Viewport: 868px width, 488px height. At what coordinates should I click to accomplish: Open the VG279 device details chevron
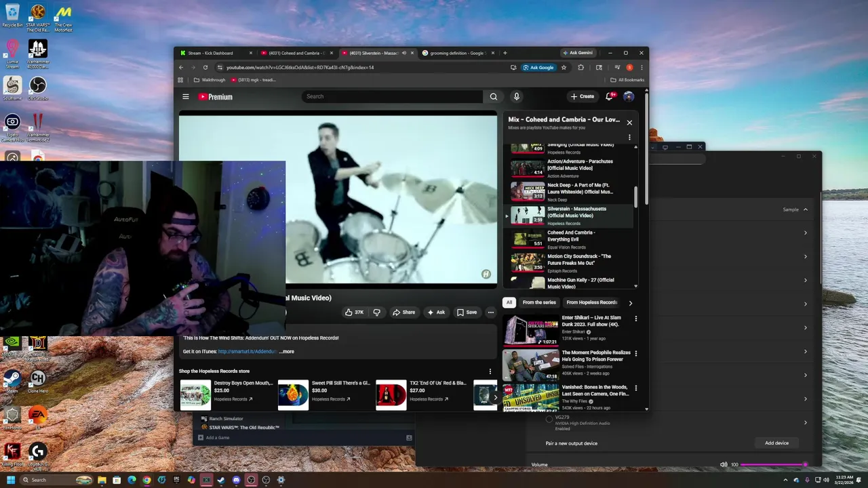(806, 422)
